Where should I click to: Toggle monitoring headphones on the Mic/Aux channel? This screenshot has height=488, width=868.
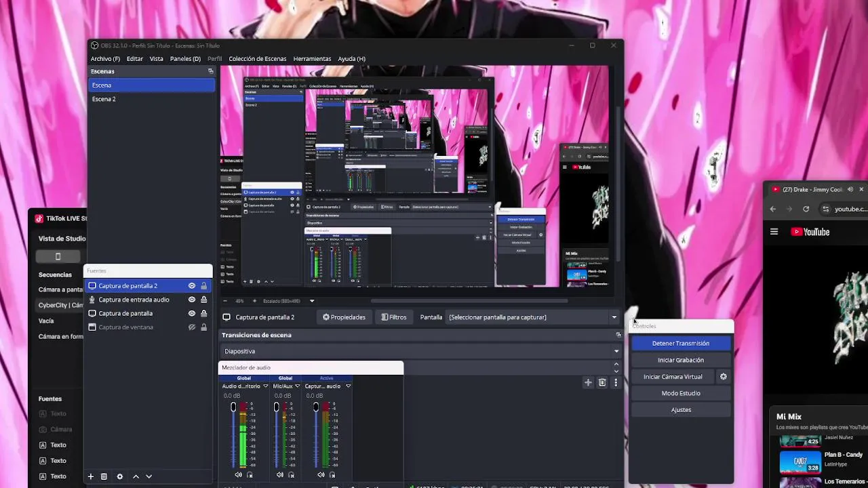click(292, 475)
